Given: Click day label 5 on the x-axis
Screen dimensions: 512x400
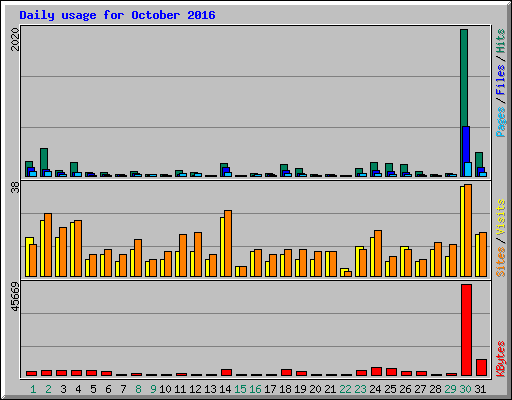Looking at the screenshot, I should [93, 389].
